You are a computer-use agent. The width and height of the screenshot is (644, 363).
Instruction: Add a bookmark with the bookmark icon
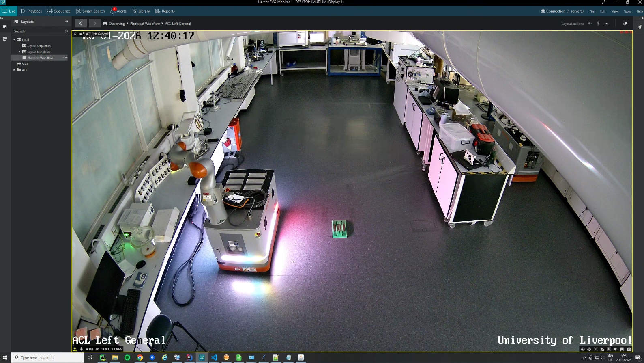622,349
